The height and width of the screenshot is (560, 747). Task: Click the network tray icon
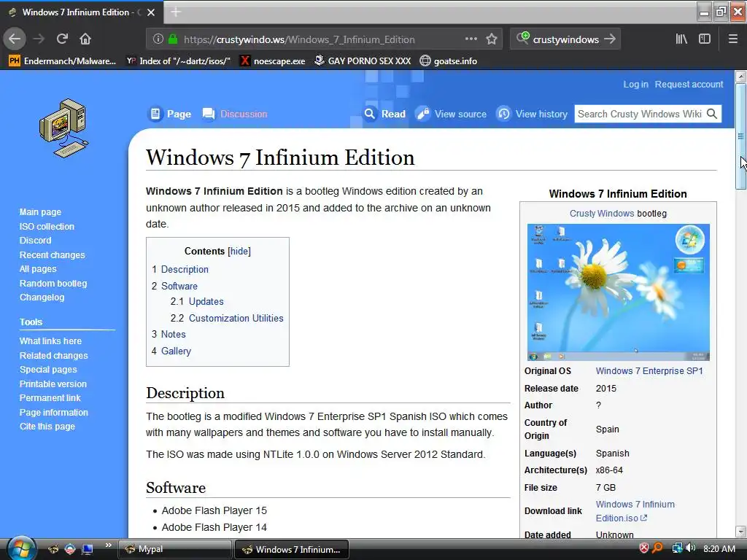(x=677, y=548)
